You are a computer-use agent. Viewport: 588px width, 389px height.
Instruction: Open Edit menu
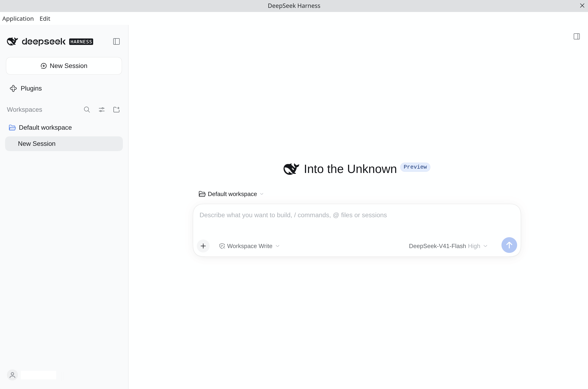[45, 19]
